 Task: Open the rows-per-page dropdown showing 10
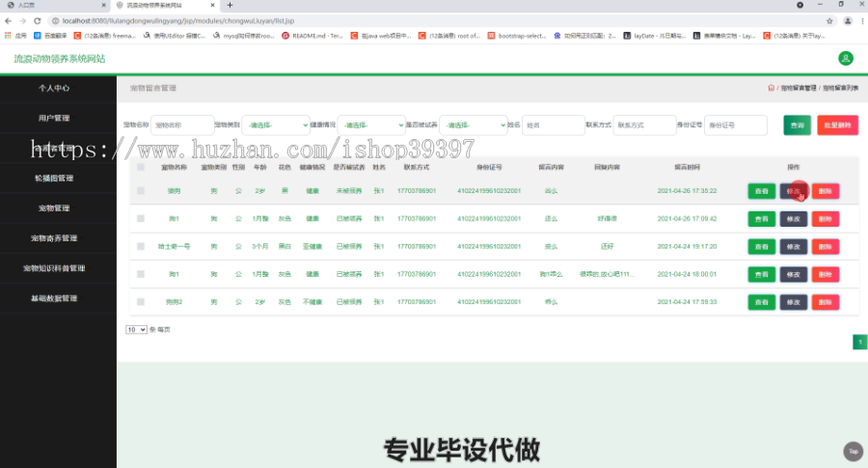pos(136,330)
